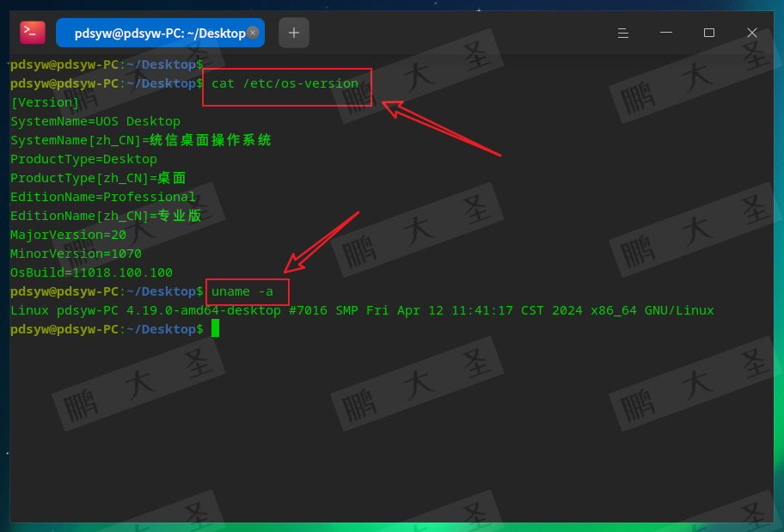Click the green block cursor on last line
784x532 pixels.
[213, 328]
